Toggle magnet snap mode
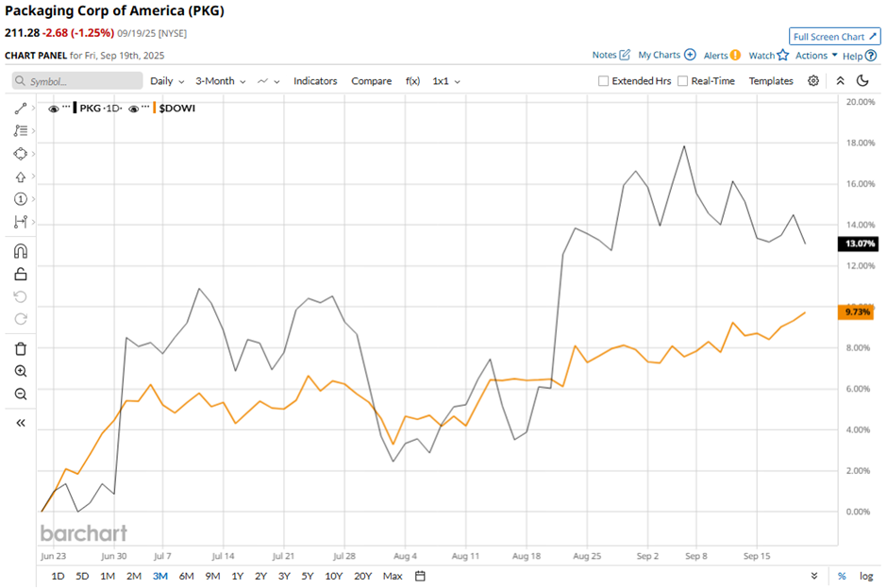887x588 pixels. point(21,251)
